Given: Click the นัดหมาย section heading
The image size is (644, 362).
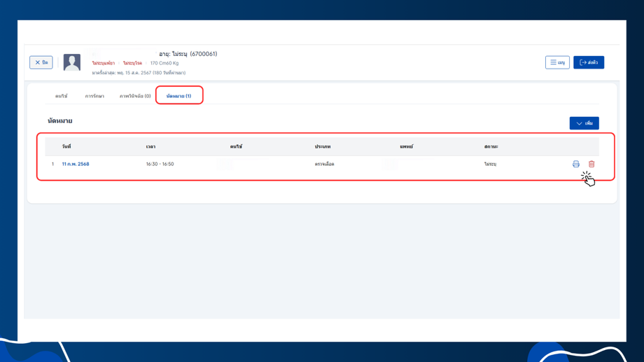Looking at the screenshot, I should coord(60,121).
